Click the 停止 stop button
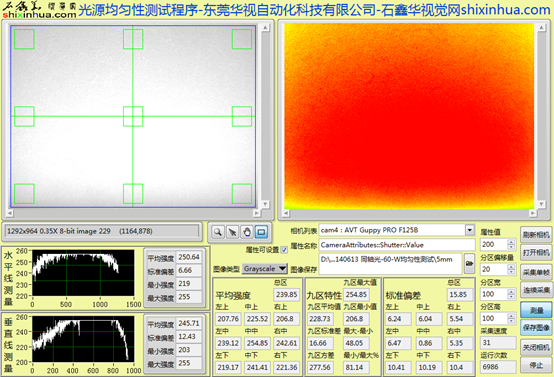 tap(536, 365)
